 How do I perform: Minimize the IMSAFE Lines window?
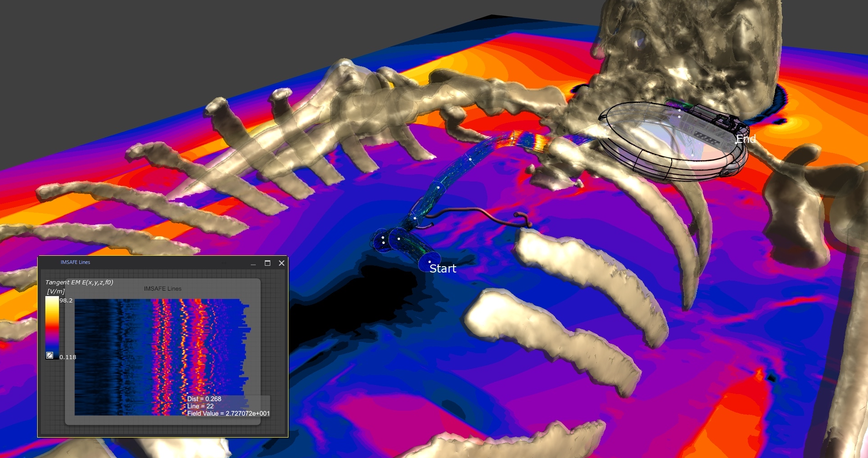click(254, 263)
